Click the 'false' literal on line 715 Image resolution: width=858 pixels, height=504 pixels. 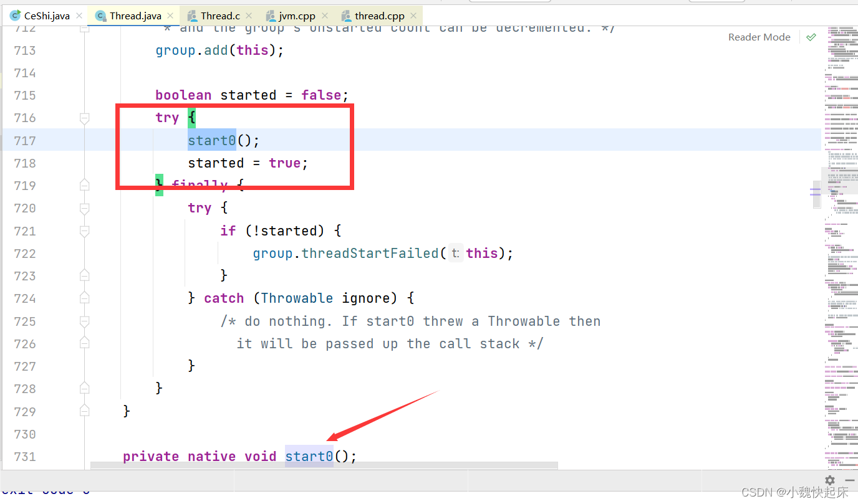(x=321, y=95)
